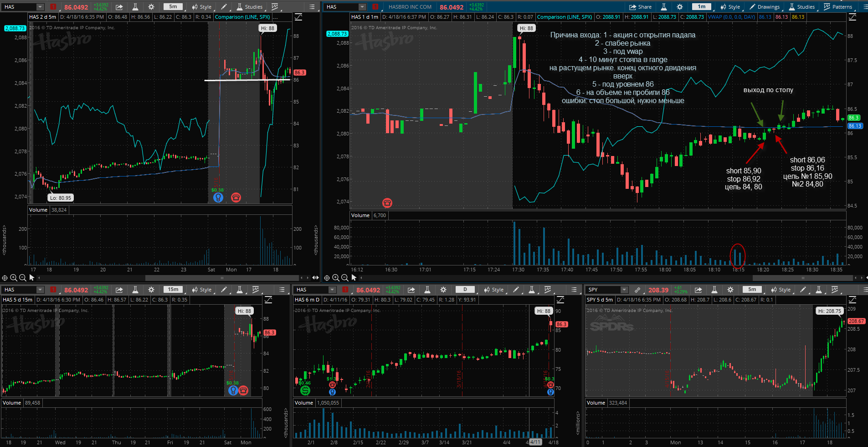Click the ellipsis after Comparison in top-left header
Viewport: 868px width, 447px height.
(275, 17)
